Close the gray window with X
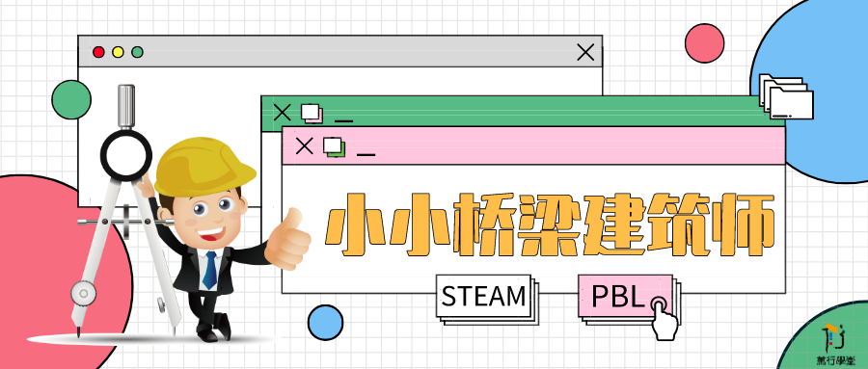The image size is (868, 369). 585,53
